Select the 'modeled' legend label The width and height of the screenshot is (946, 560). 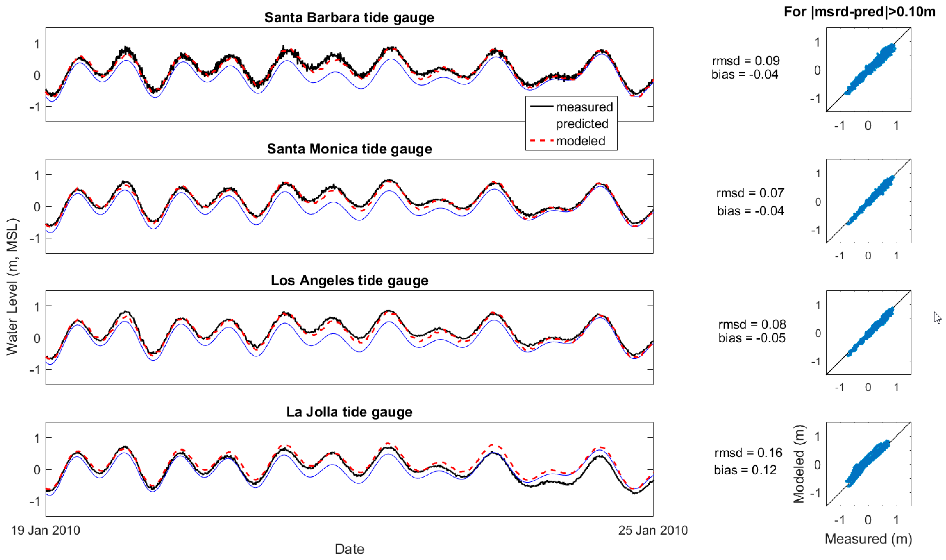581,141
